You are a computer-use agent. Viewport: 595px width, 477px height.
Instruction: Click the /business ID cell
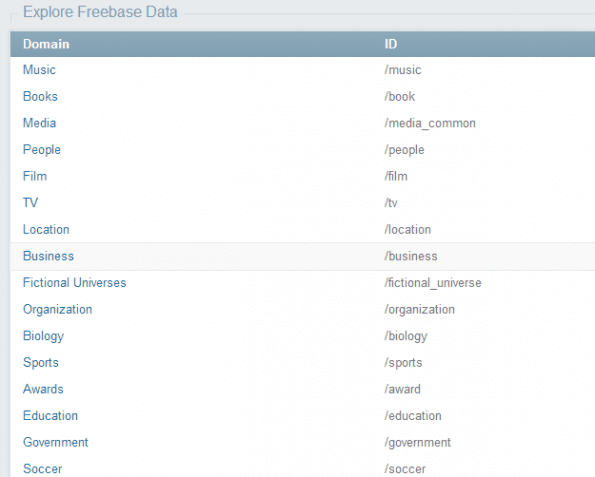411,256
